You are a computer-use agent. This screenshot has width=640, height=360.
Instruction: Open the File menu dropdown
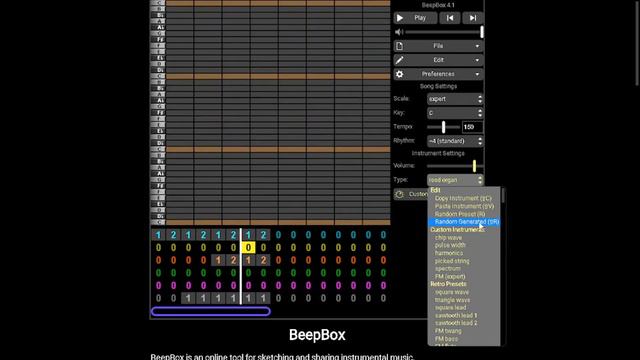pos(438,46)
